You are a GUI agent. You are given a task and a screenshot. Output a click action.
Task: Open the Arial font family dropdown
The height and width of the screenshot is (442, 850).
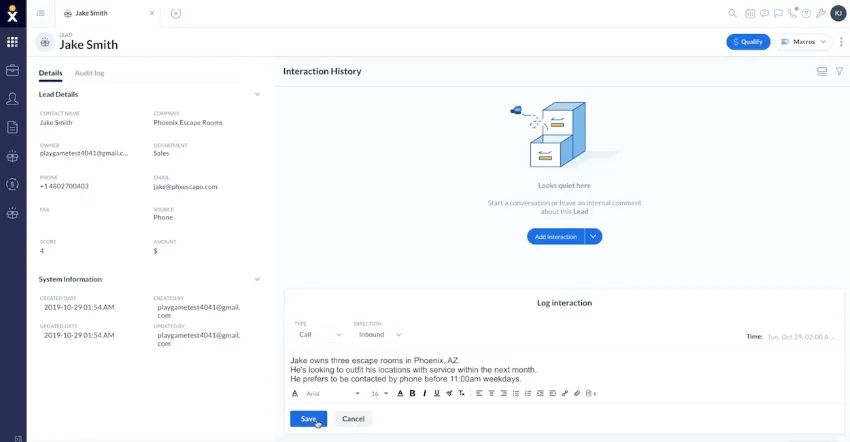[333, 393]
